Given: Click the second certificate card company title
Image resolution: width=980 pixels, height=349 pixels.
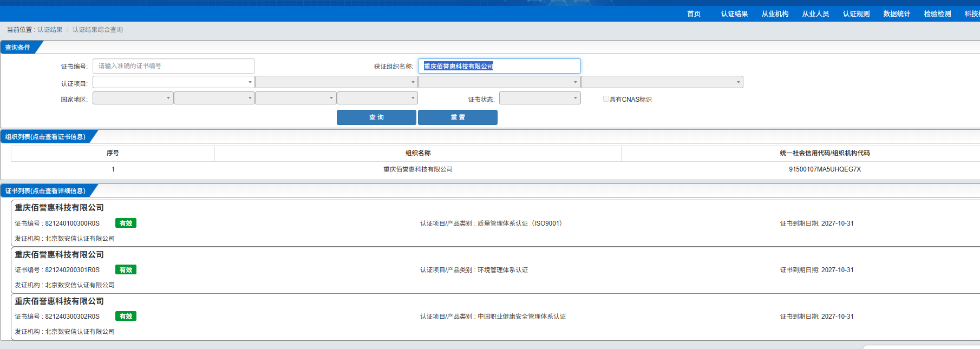Looking at the screenshot, I should [59, 255].
